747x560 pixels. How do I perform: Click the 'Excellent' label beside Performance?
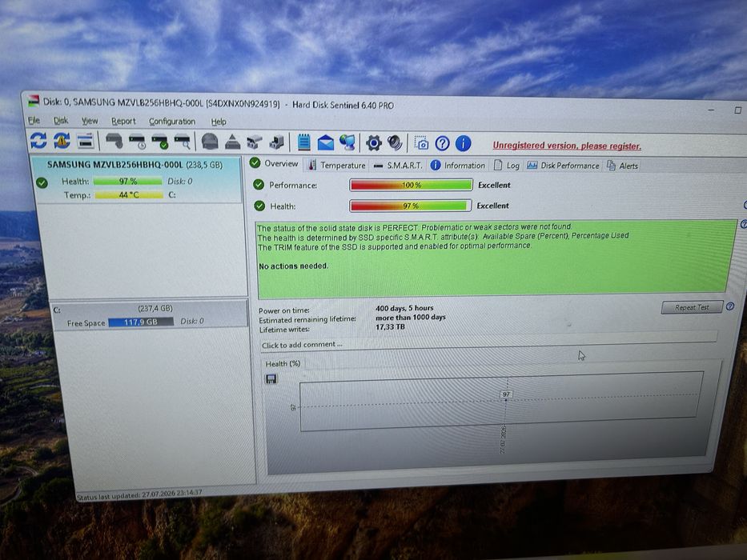point(494,185)
